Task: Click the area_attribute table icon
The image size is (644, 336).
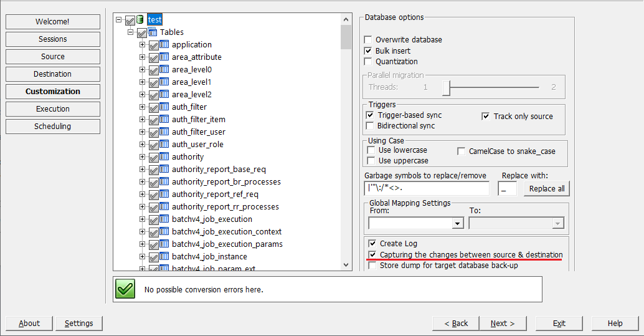Action: click(x=164, y=57)
